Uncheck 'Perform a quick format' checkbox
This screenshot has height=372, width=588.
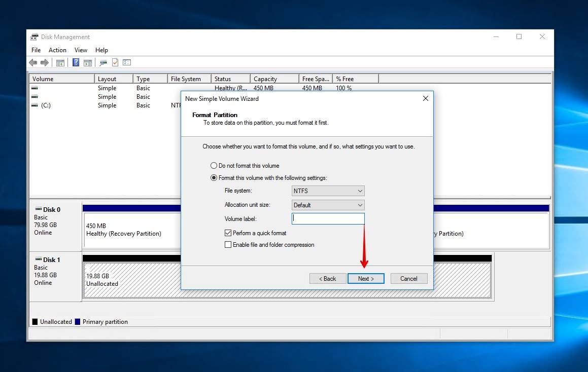coord(228,233)
